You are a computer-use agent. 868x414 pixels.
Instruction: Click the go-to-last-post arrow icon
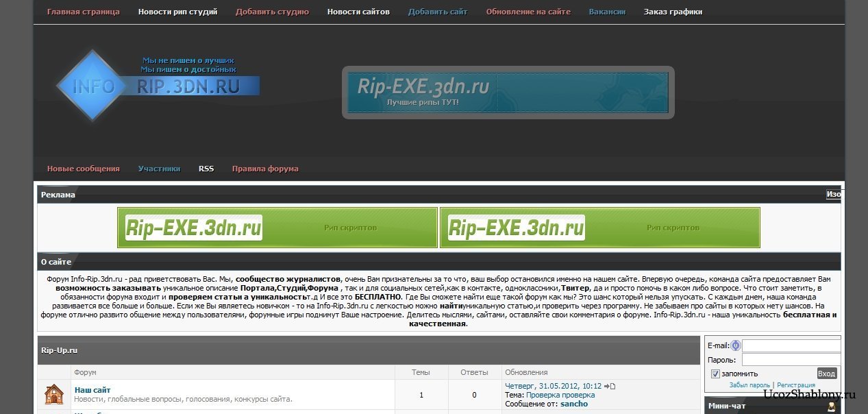click(x=610, y=386)
